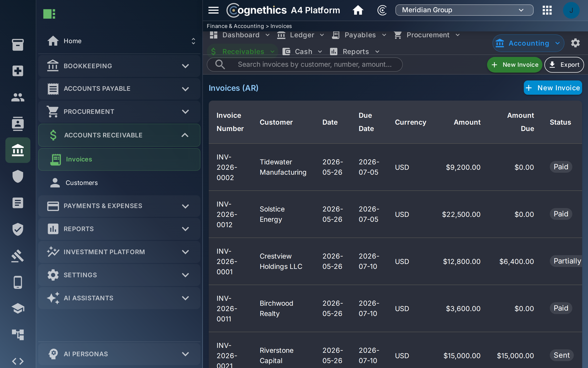Open the archive box icon in left rail
The image size is (588, 368).
(x=18, y=45)
